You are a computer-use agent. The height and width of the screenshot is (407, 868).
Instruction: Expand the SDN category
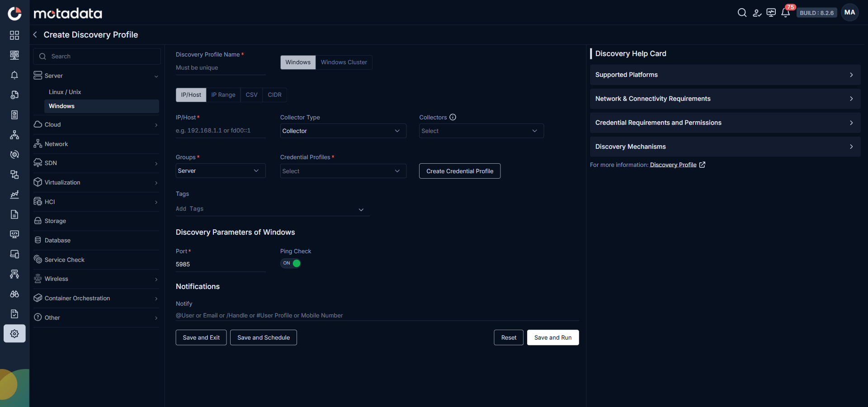pyautogui.click(x=156, y=163)
